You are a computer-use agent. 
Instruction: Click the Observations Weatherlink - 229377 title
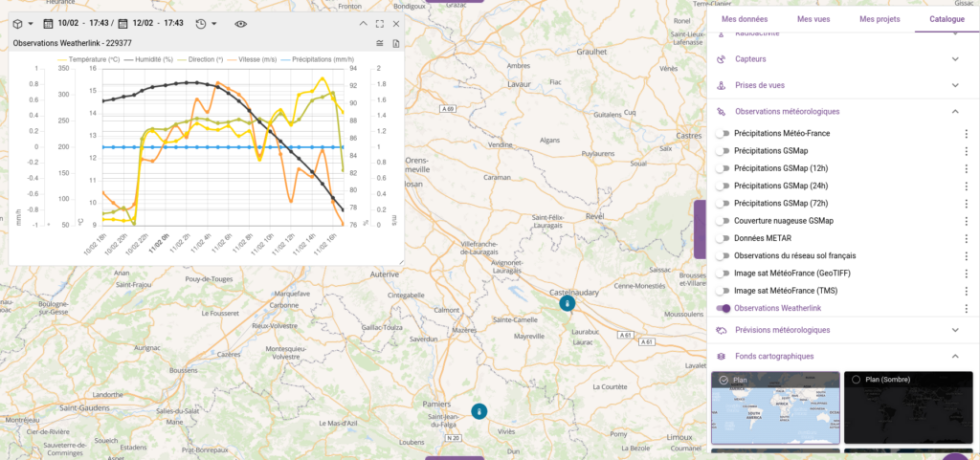72,44
